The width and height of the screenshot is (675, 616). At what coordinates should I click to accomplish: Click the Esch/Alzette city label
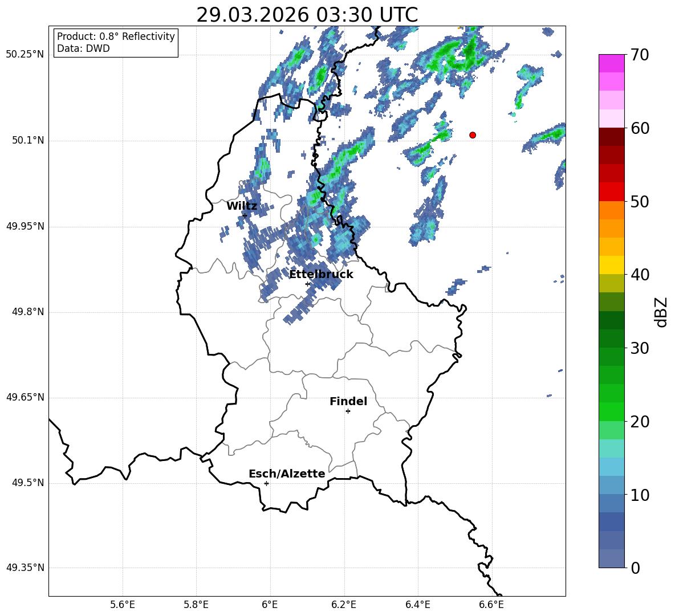pos(287,474)
